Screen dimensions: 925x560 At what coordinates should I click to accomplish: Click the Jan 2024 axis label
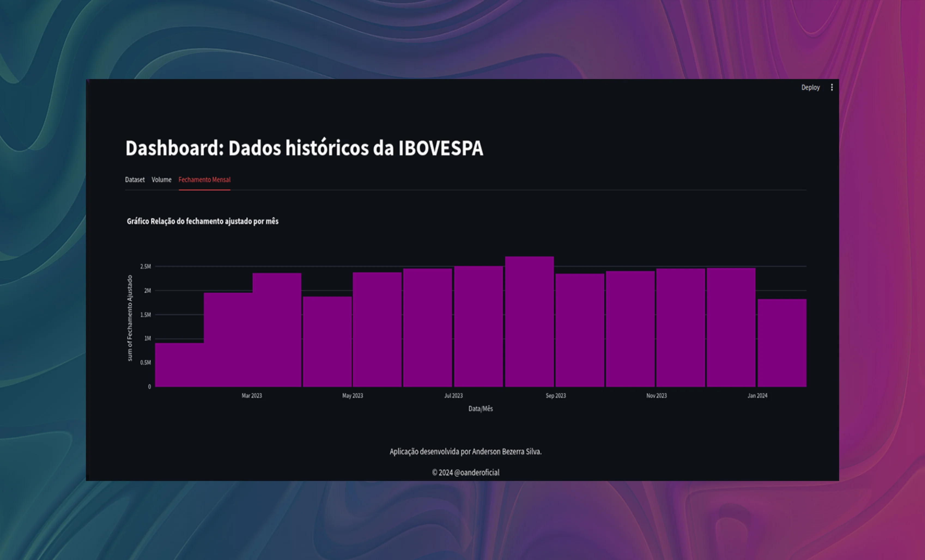pos(757,396)
